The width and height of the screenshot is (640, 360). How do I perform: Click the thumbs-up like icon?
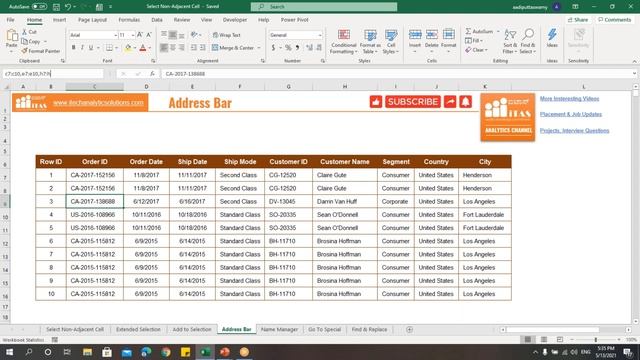[x=376, y=102]
